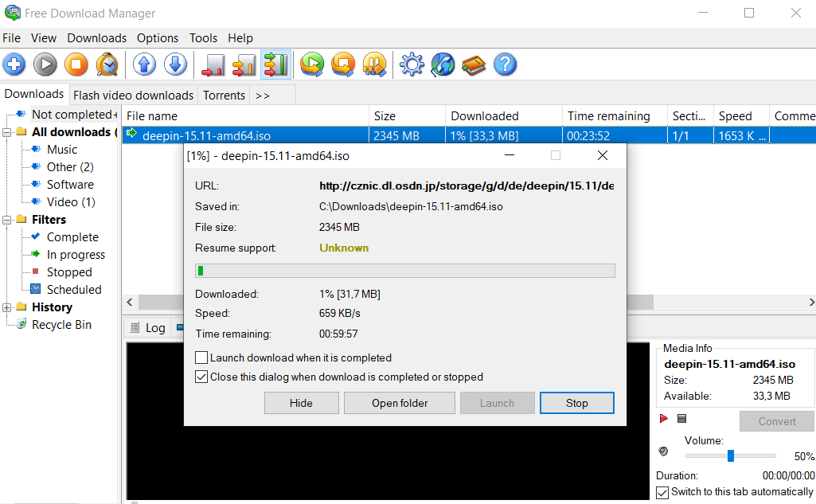Click the Volume slider handle
The width and height of the screenshot is (816, 504).
(731, 455)
